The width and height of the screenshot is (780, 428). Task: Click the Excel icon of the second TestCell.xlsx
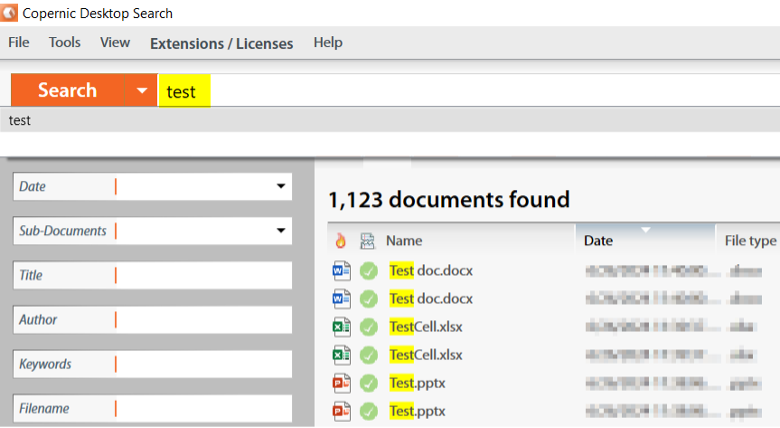point(341,355)
